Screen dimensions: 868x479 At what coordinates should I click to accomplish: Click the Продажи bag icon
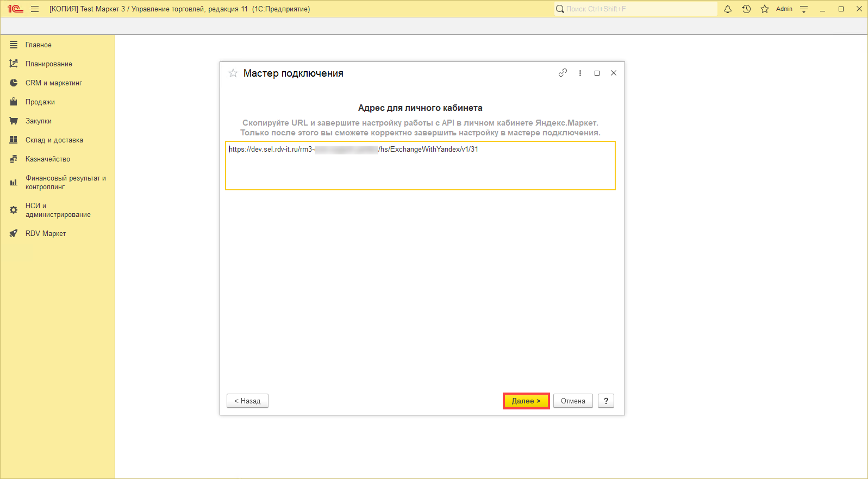click(14, 102)
